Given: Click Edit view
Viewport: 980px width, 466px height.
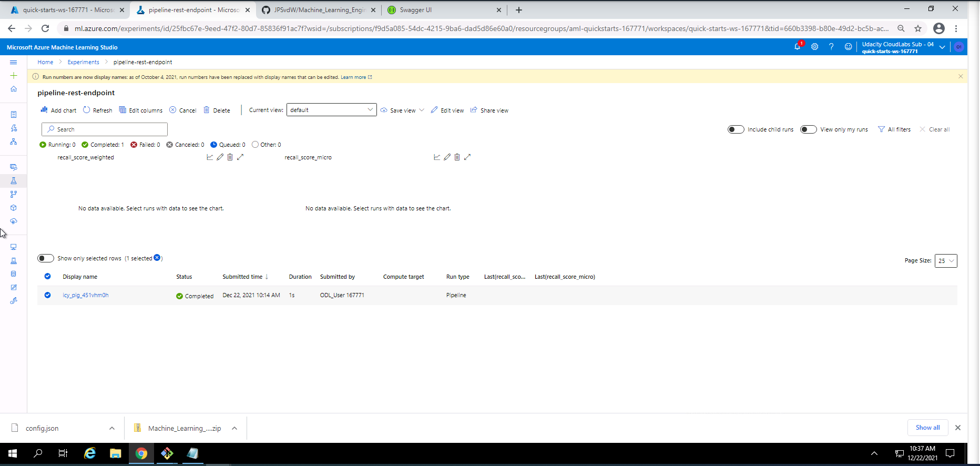Looking at the screenshot, I should click(447, 110).
